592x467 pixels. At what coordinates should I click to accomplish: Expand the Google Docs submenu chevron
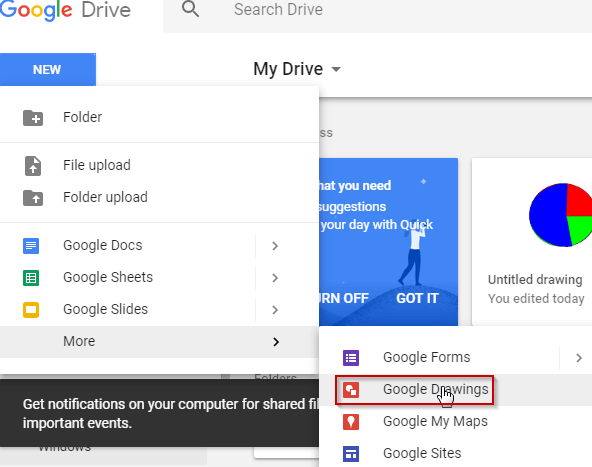click(x=275, y=246)
